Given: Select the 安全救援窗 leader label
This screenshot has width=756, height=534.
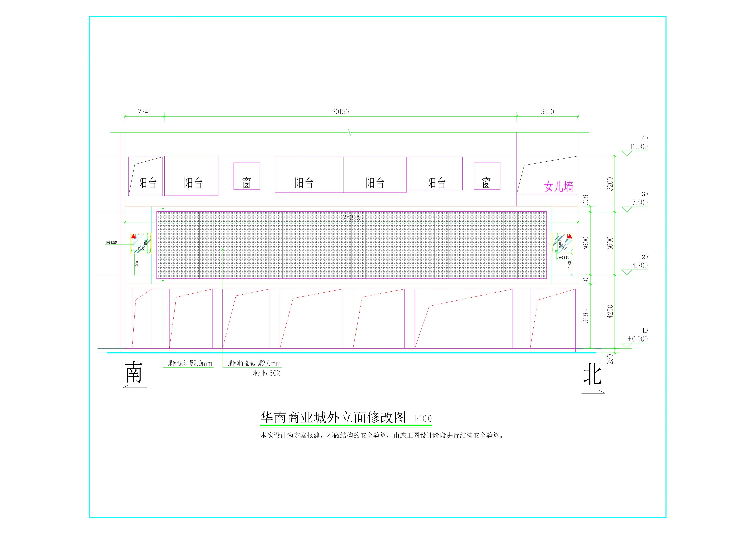Looking at the screenshot, I should (x=111, y=242).
